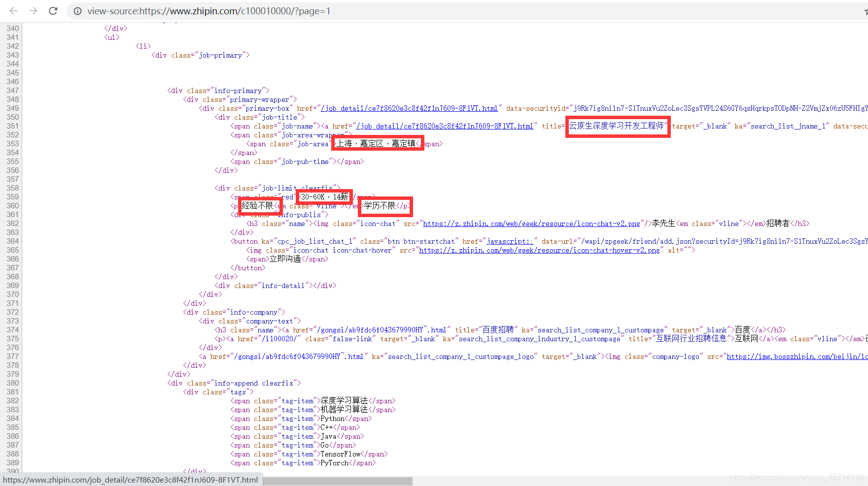Click the button label text 立即沟通
The image size is (868, 486).
[x=285, y=259]
